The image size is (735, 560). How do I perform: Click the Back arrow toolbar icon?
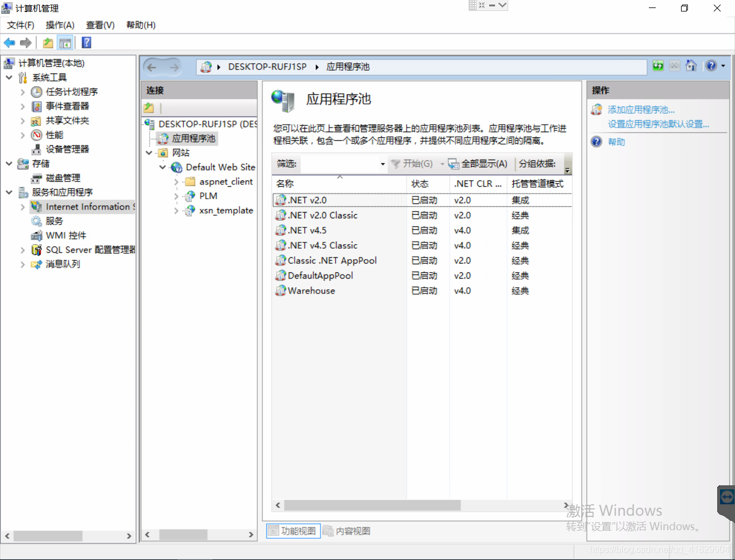coord(9,43)
